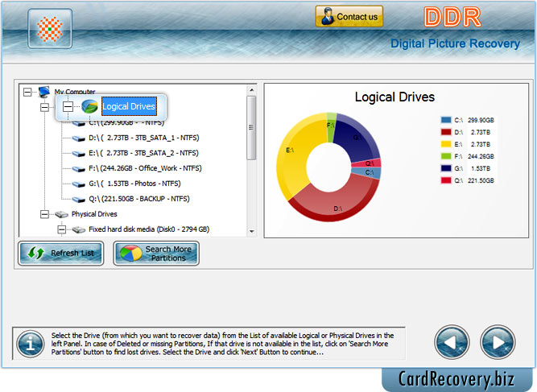537x392 pixels.
Task: Collapse the Fixed hard disk media node
Action: tap(62, 229)
